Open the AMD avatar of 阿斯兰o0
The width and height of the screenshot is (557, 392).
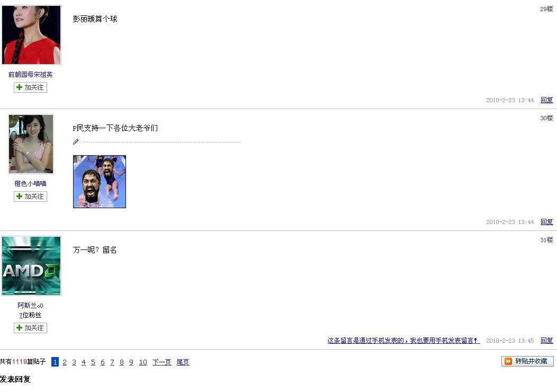[x=31, y=266]
